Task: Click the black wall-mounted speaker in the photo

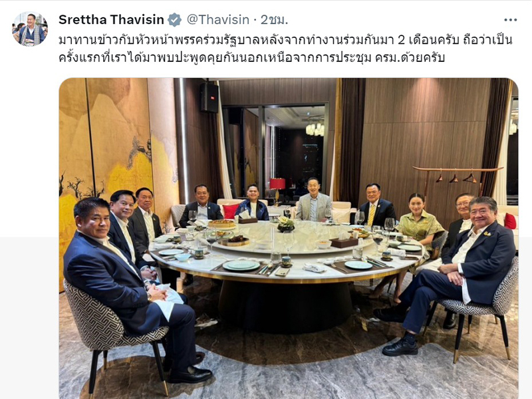Action: pos(209,97)
